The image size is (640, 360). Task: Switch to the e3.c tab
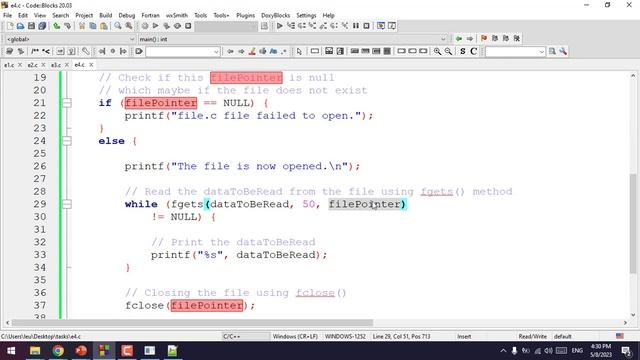[x=56, y=65]
